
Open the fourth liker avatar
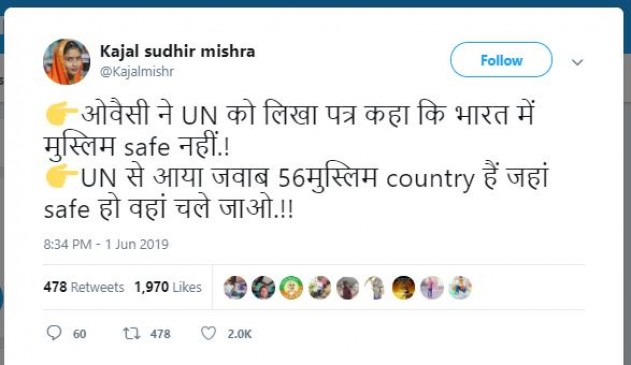click(320, 287)
